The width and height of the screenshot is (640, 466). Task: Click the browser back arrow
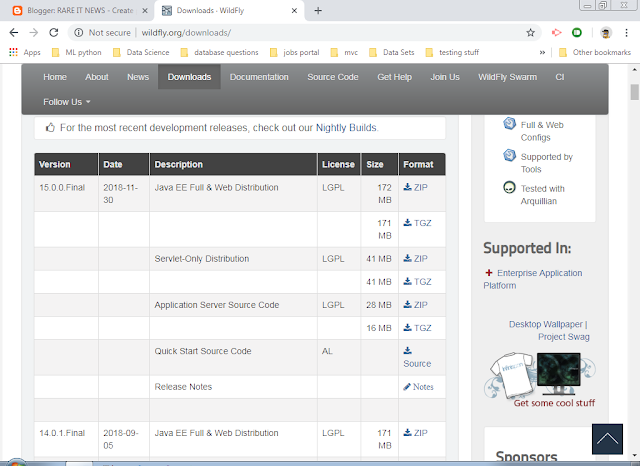coord(13,33)
